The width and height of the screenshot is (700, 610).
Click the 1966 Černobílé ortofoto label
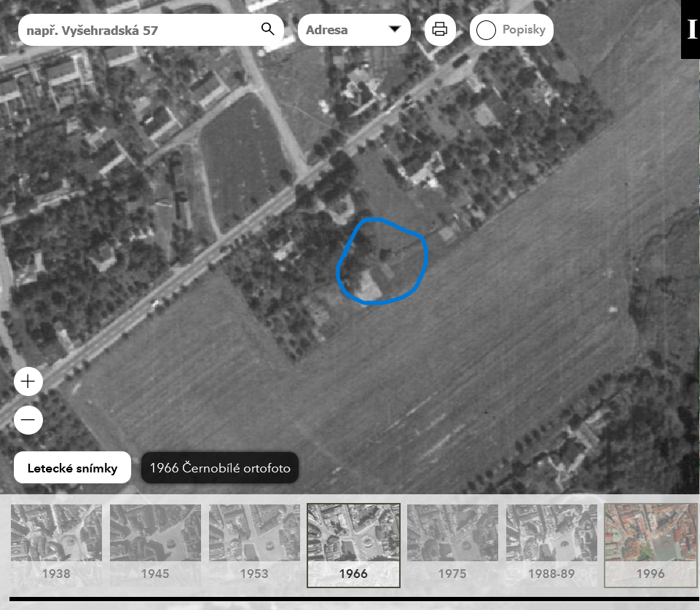click(220, 468)
